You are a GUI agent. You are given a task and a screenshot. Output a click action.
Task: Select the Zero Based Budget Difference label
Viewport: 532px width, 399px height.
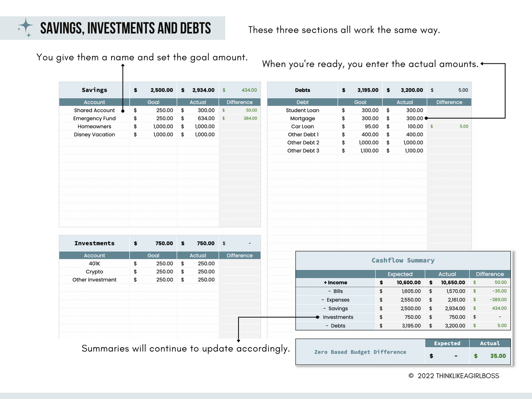(360, 352)
